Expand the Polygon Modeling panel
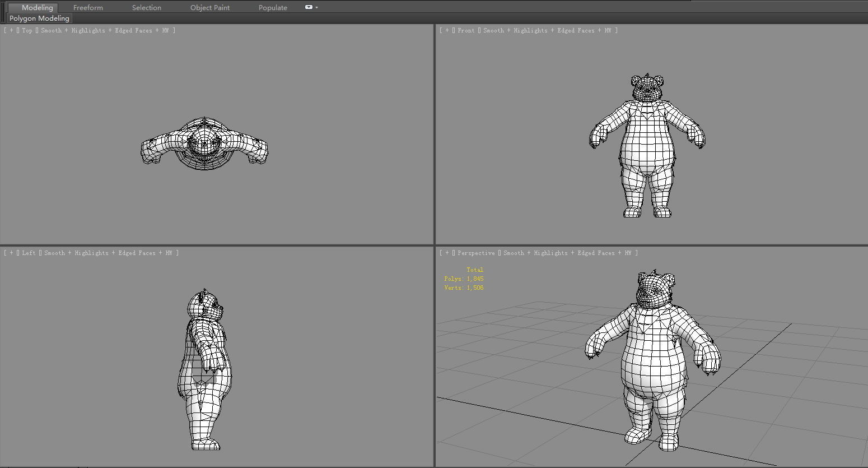This screenshot has height=468, width=868. (39, 18)
